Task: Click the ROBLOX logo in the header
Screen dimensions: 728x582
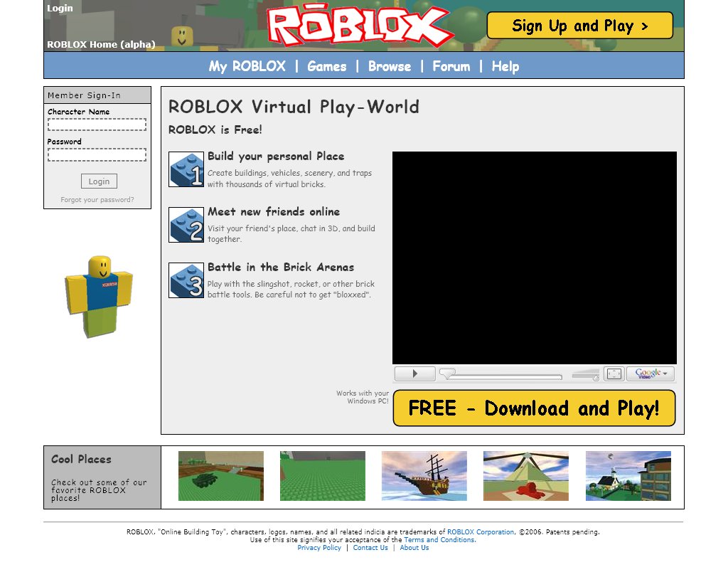Action: click(x=360, y=26)
